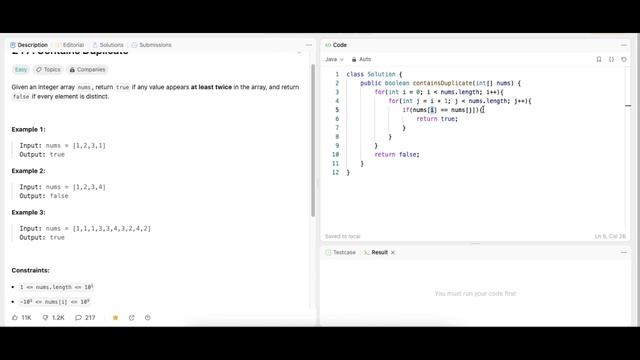Click 'containsDuplicate' method name in code
The image size is (640, 360).
pos(442,83)
